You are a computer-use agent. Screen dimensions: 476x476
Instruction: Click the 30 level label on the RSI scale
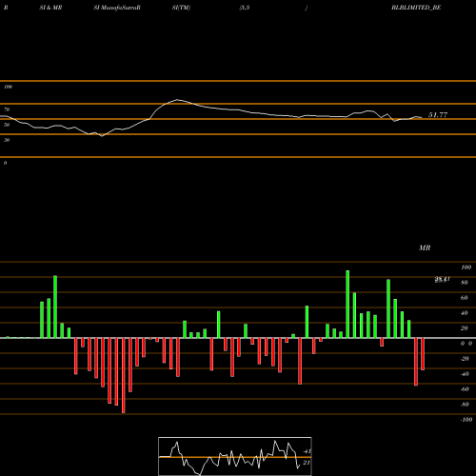point(7,140)
